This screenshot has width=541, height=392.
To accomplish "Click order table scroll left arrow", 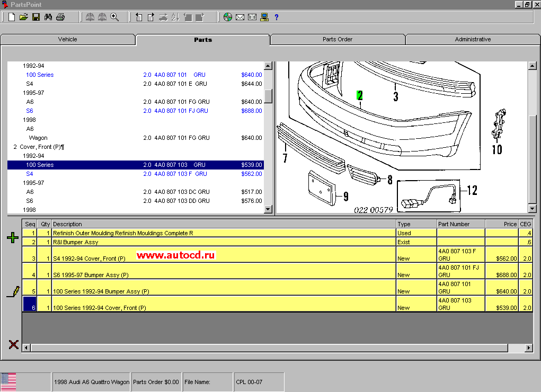I will click(x=26, y=348).
